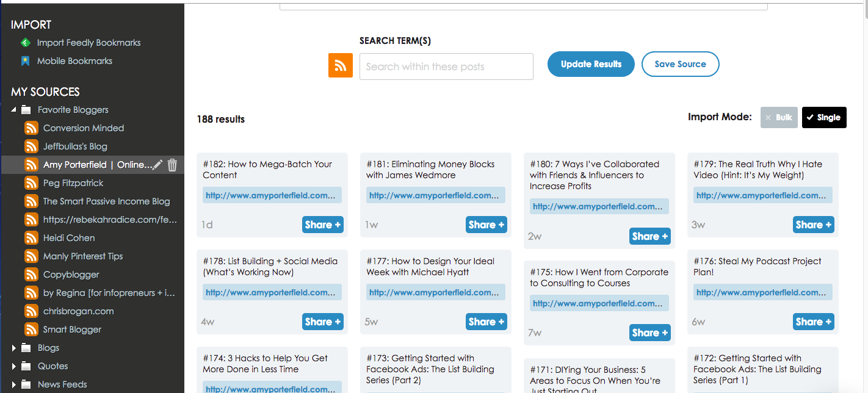
Task: Select the Copyblogger source
Action: click(x=71, y=275)
